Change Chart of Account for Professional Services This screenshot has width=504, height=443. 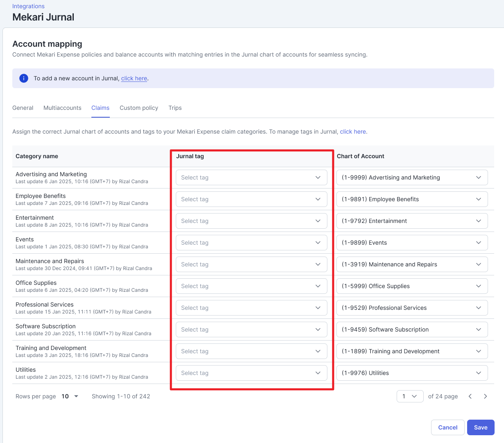(x=412, y=308)
